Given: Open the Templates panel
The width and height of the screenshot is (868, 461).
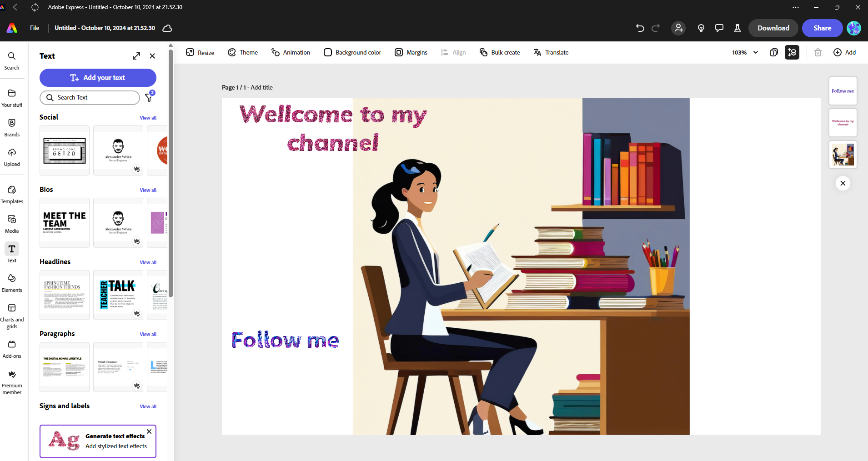Looking at the screenshot, I should (12, 195).
